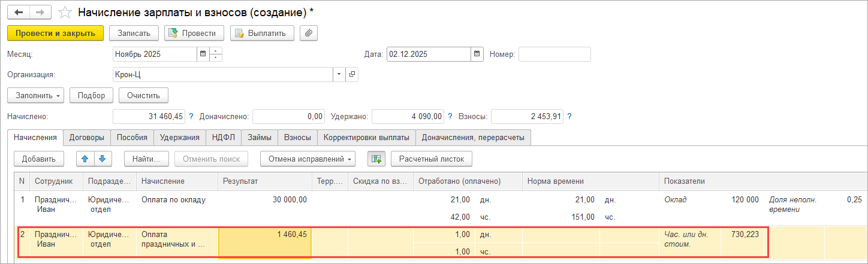Move row down with blue down arrow

[103, 159]
